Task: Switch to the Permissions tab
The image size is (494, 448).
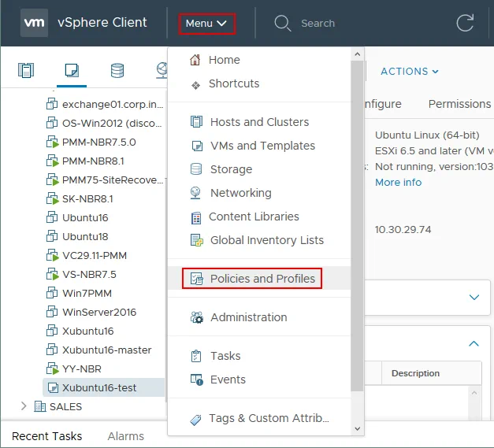Action: tap(459, 104)
